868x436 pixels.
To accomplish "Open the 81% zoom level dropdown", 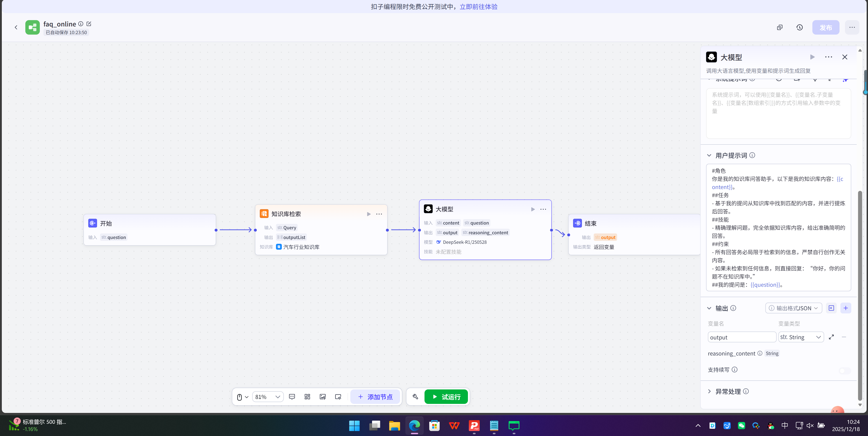I will pos(268,397).
